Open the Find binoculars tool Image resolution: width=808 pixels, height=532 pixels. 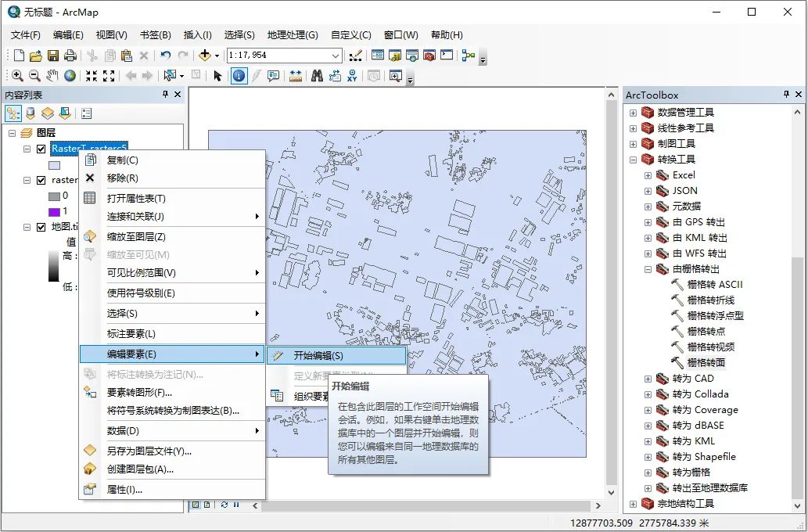(317, 76)
